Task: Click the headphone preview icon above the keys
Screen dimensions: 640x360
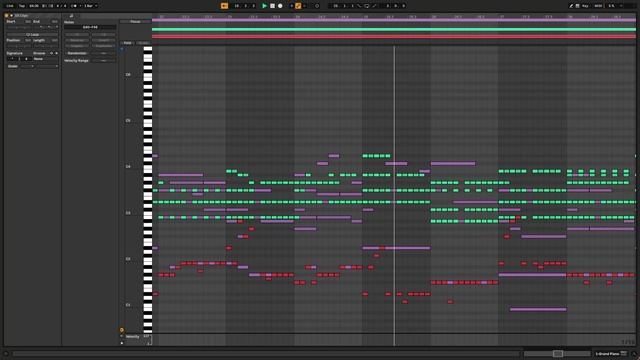Action: (122, 49)
